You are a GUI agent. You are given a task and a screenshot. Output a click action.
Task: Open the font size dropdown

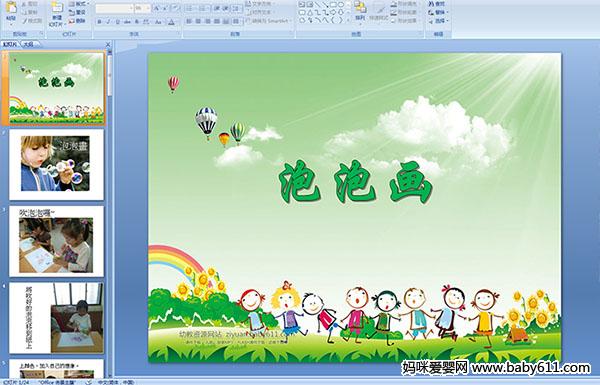pos(148,8)
